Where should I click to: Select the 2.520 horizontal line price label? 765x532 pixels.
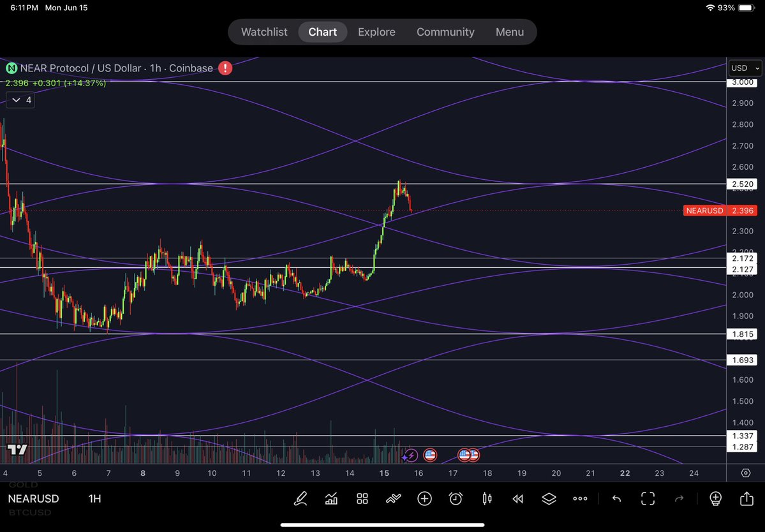[742, 184]
